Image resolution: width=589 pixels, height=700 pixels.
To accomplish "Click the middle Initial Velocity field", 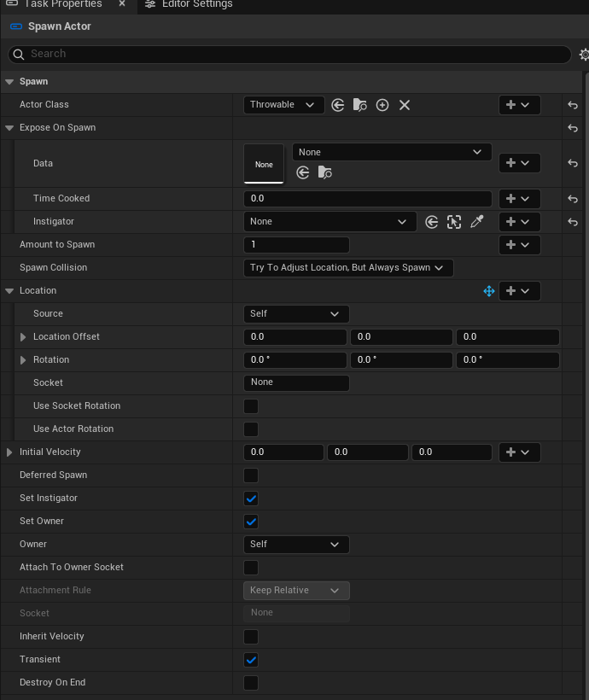I will (368, 452).
